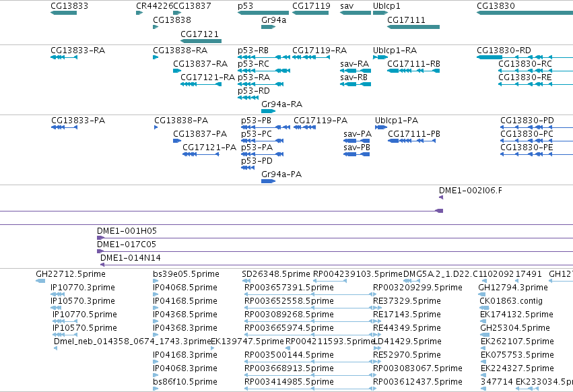Click the sav gene glyph
Image resolution: width=573 pixels, height=392 pixels.
pos(356,13)
